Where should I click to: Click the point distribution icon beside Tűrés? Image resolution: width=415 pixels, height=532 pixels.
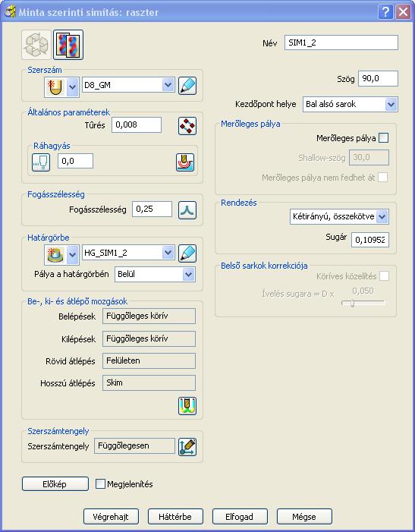(187, 125)
